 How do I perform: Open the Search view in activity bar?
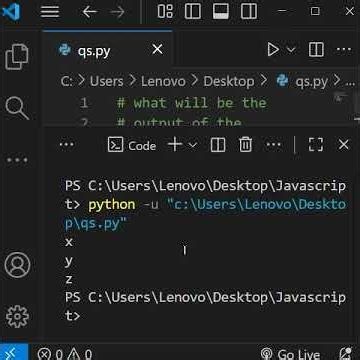[x=17, y=107]
